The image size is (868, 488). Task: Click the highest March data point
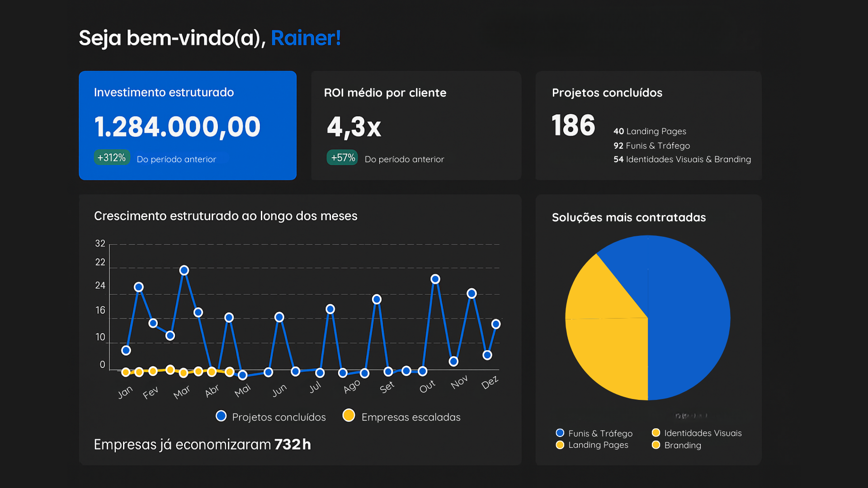coord(184,270)
